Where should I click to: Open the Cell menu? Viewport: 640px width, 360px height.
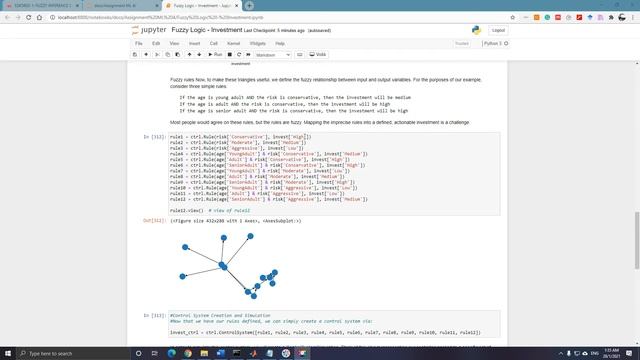[213, 43]
